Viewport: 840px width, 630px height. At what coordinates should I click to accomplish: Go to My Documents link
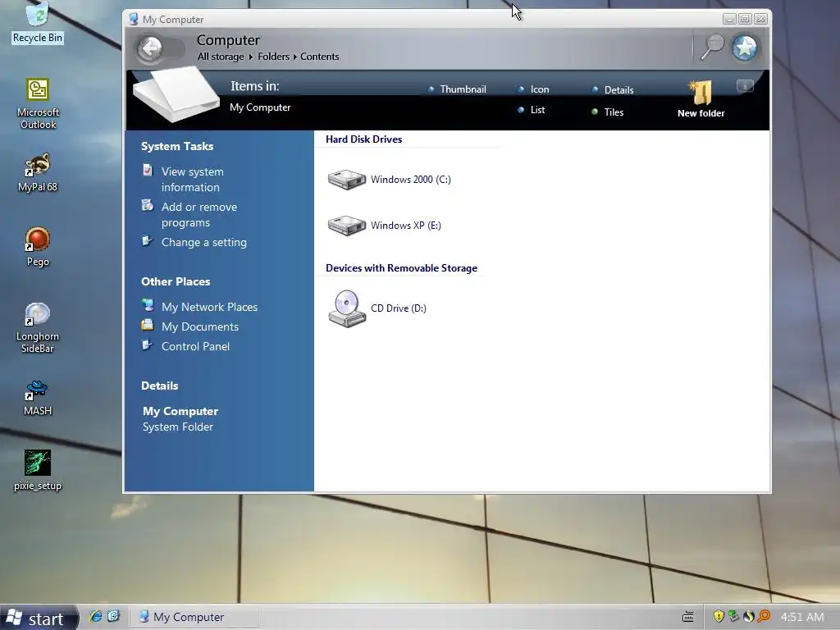click(x=200, y=326)
